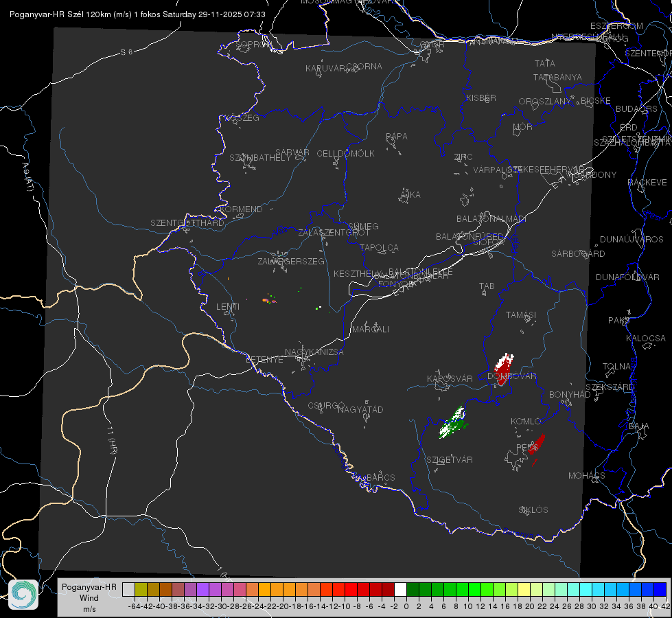The height and width of the screenshot is (618, 672).
Task: Click the BONYHÁD city label
Action: (x=570, y=395)
